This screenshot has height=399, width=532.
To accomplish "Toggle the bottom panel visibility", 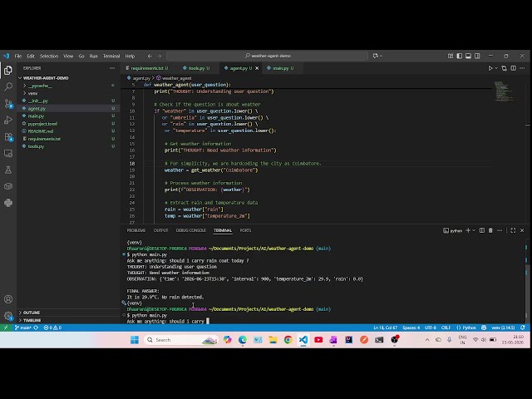I will [x=468, y=56].
